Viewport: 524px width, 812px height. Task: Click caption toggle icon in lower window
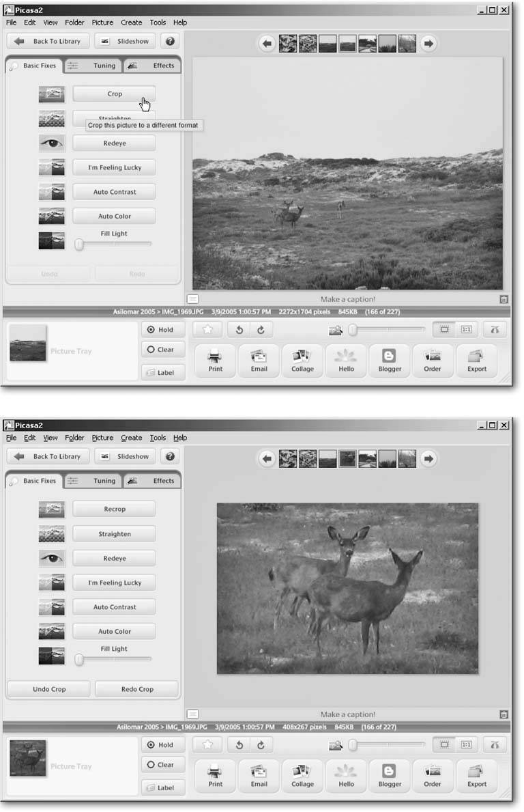(192, 714)
